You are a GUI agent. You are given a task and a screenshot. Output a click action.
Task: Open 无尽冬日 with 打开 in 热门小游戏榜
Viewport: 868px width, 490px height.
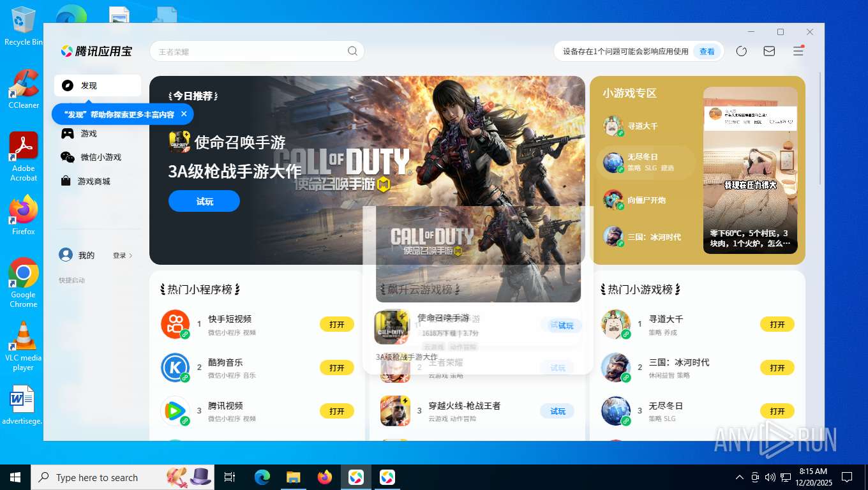(777, 411)
